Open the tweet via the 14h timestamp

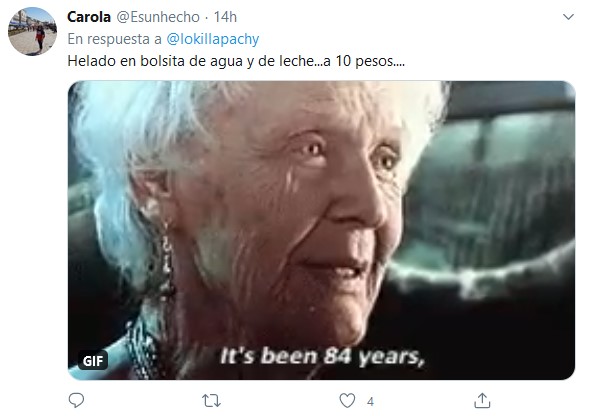[225, 17]
